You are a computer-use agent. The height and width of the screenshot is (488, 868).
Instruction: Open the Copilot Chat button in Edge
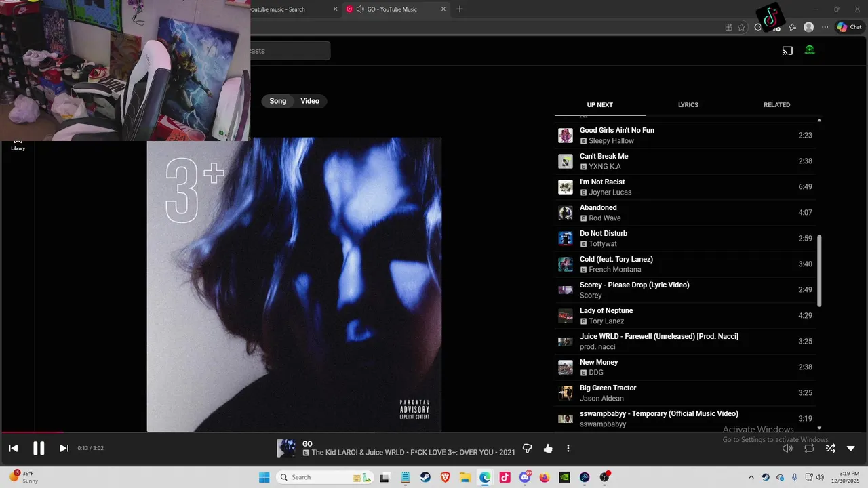point(849,27)
